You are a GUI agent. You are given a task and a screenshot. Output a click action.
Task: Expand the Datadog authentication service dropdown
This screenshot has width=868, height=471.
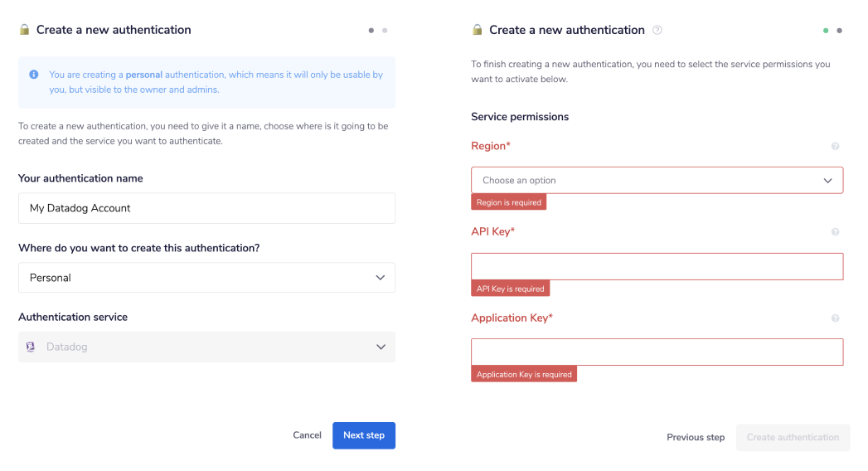[206, 347]
